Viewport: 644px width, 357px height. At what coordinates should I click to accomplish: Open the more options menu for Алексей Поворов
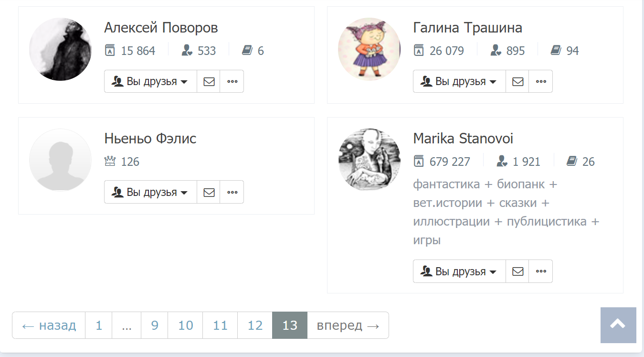click(232, 81)
